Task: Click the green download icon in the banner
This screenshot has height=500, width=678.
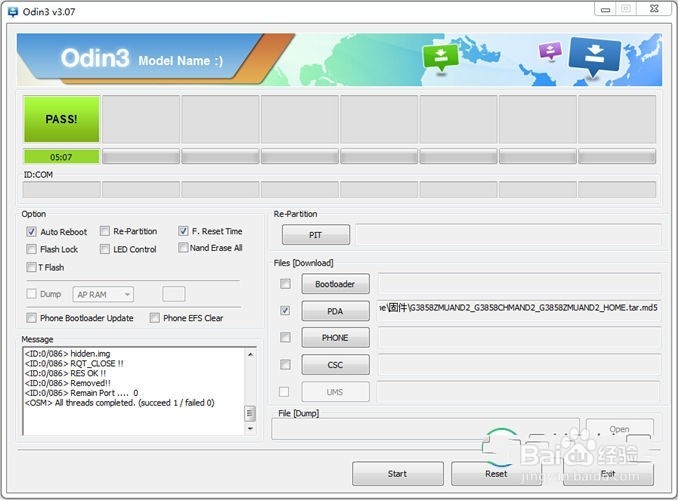Action: tap(440, 57)
